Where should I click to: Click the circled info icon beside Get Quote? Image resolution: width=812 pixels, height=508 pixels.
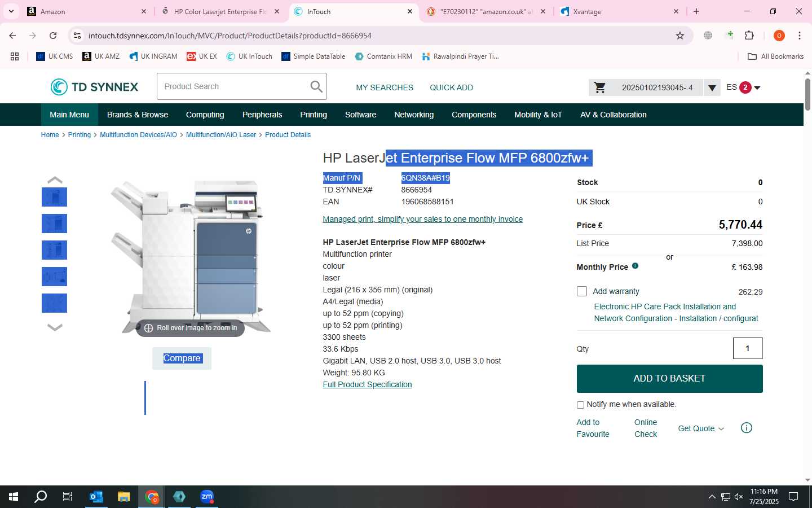(746, 428)
